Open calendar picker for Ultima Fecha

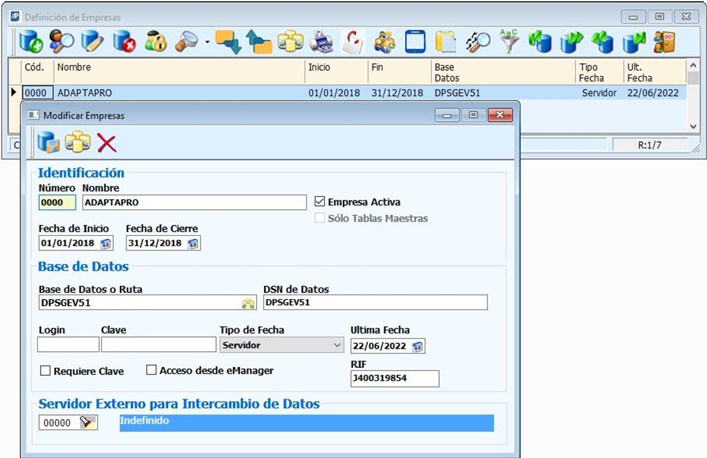point(418,346)
